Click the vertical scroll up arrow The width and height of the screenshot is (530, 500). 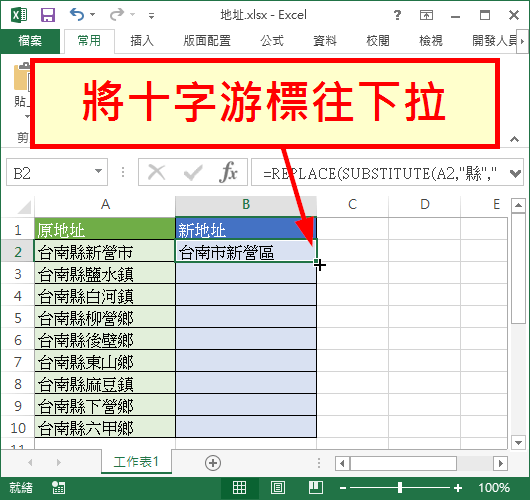(518, 205)
